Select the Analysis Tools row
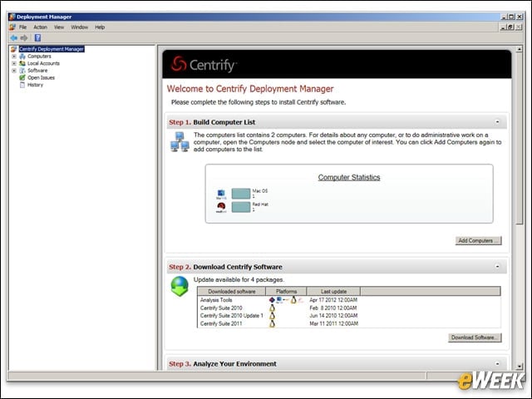The width and height of the screenshot is (532, 399). (x=349, y=300)
